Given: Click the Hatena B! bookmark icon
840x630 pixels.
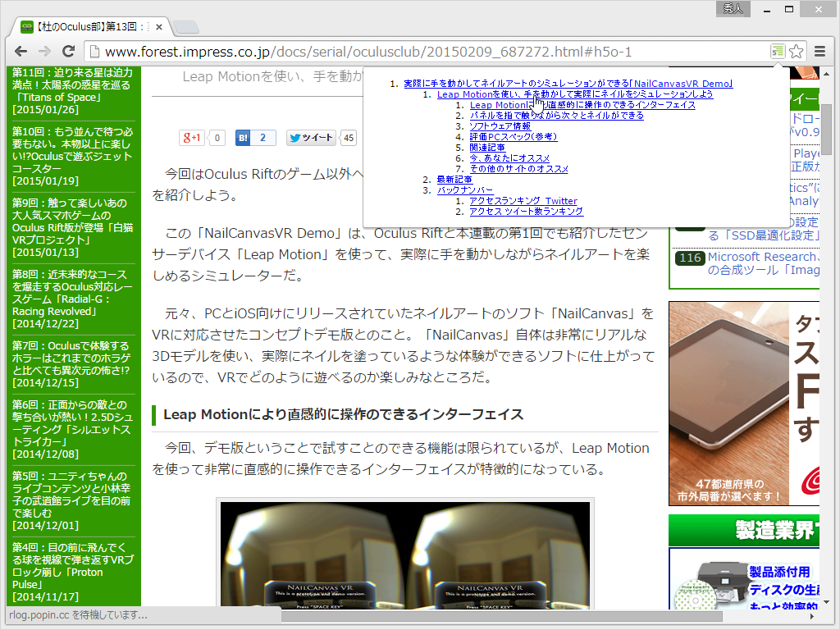Looking at the screenshot, I should coord(242,138).
